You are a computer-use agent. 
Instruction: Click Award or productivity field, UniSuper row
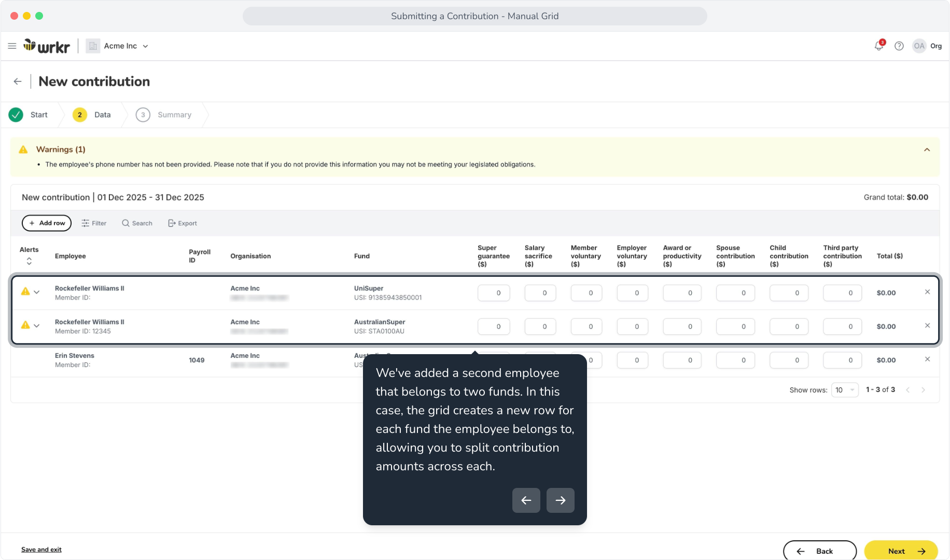[x=682, y=293]
